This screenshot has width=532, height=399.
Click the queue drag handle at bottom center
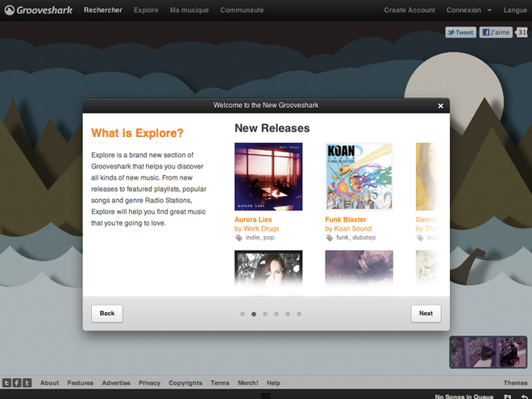pos(266,396)
